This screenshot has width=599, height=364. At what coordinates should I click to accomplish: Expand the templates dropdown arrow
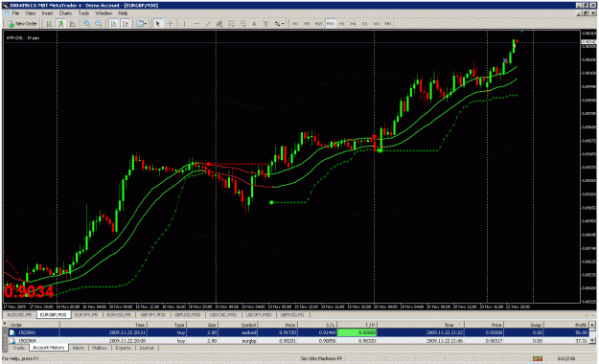click(x=146, y=24)
